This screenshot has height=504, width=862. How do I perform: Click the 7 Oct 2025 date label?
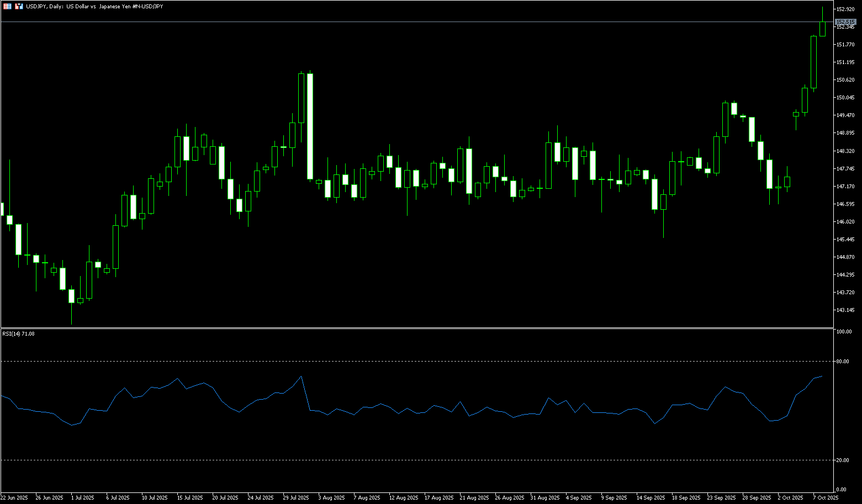(x=826, y=498)
